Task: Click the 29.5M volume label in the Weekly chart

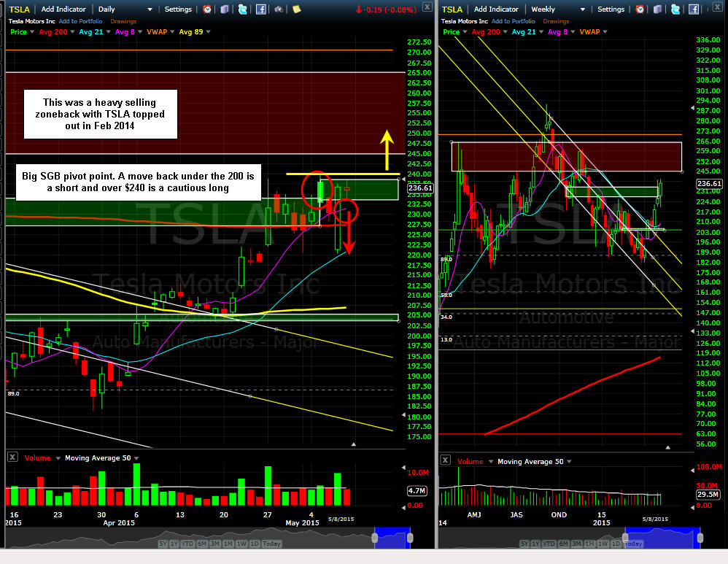Action: [x=708, y=494]
